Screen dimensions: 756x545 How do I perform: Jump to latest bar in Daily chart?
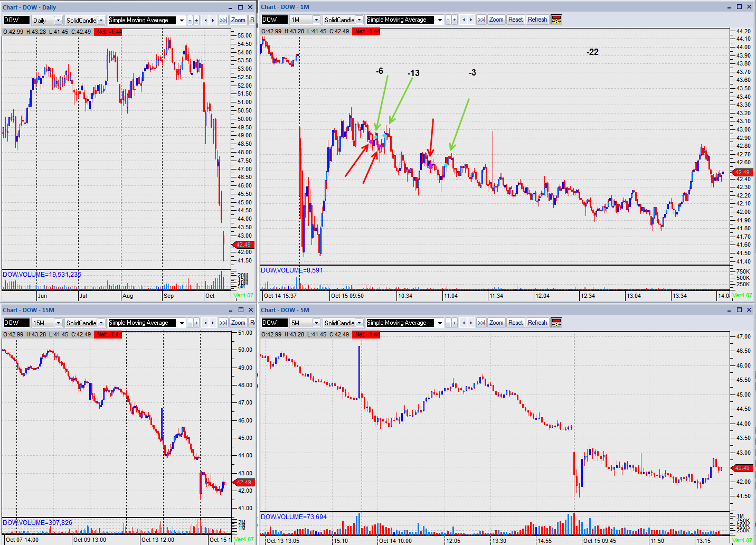pos(223,20)
